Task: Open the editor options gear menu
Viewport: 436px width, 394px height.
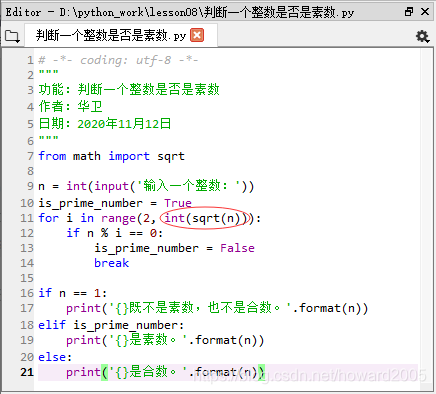Action: (x=422, y=36)
